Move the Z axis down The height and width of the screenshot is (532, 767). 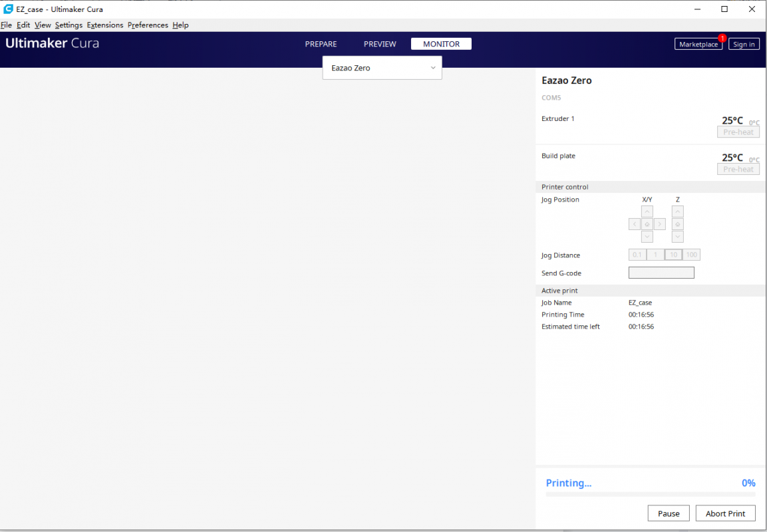[x=677, y=237]
